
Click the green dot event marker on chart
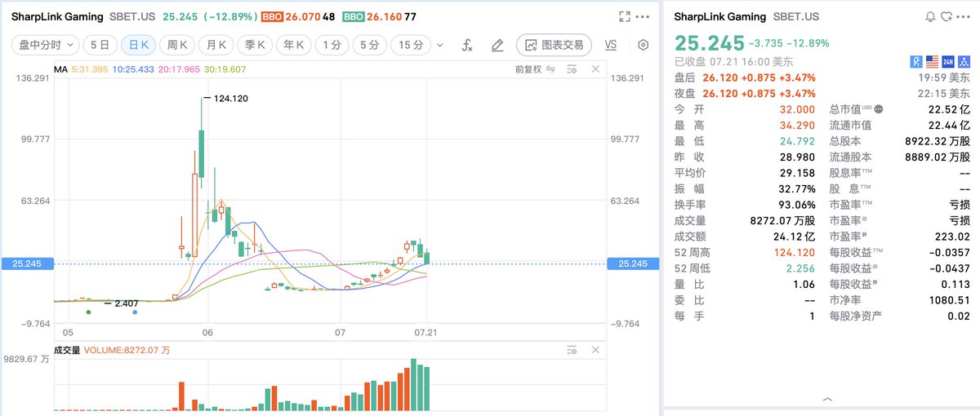point(88,312)
